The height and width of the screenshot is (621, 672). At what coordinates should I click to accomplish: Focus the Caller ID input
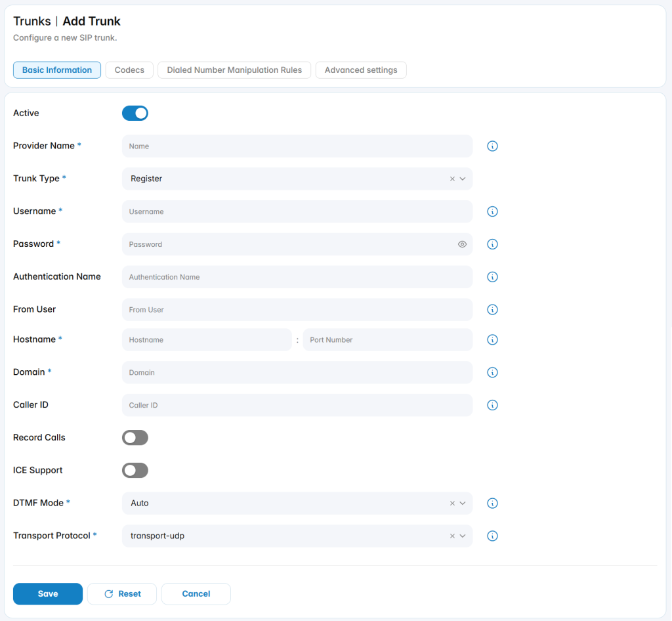coord(297,405)
